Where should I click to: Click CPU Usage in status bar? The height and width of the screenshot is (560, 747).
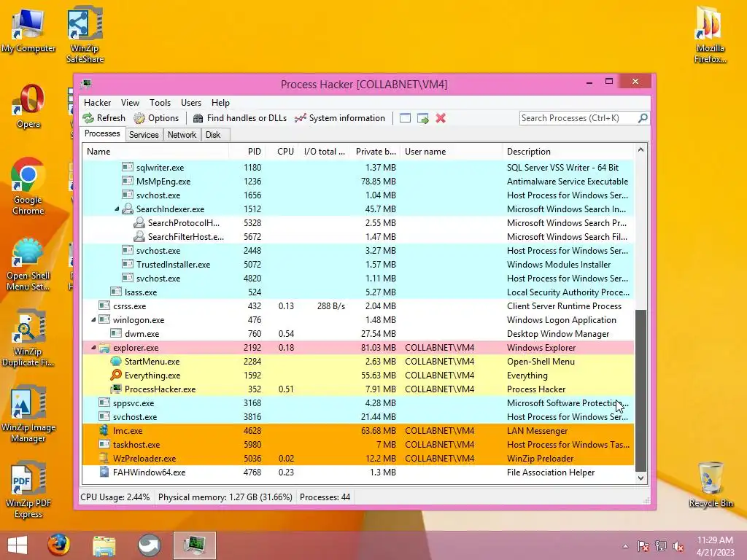tap(115, 497)
